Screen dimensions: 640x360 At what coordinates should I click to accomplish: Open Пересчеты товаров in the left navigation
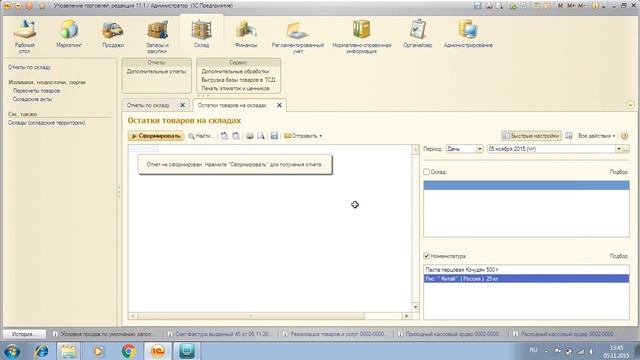[x=36, y=91]
